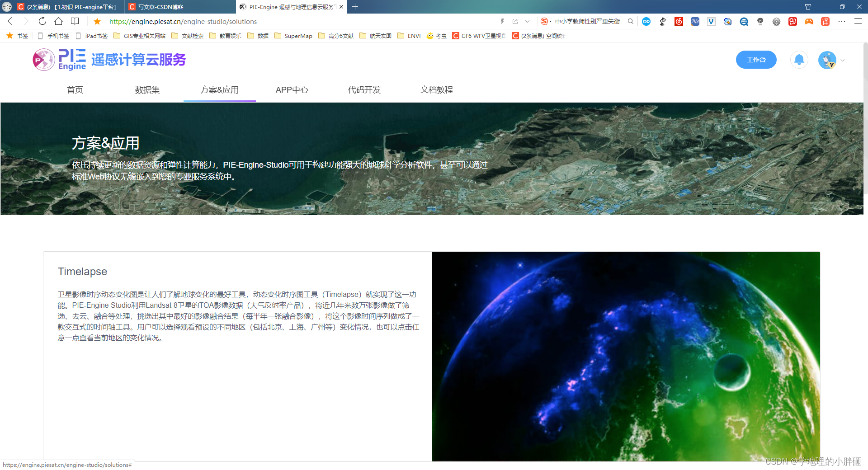Open the Ne notes extension icon
This screenshot has height=470, width=868.
point(695,21)
